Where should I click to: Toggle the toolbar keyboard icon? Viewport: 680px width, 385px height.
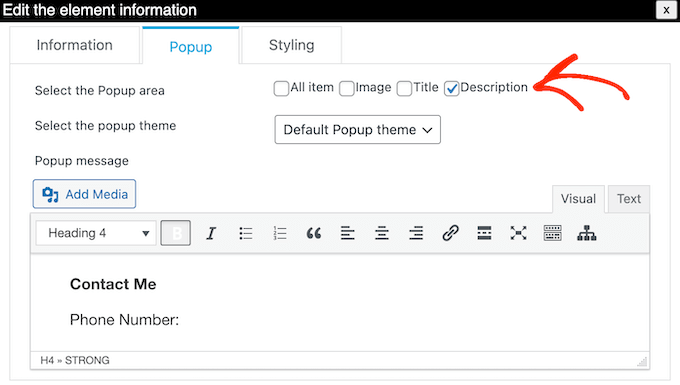(x=552, y=233)
